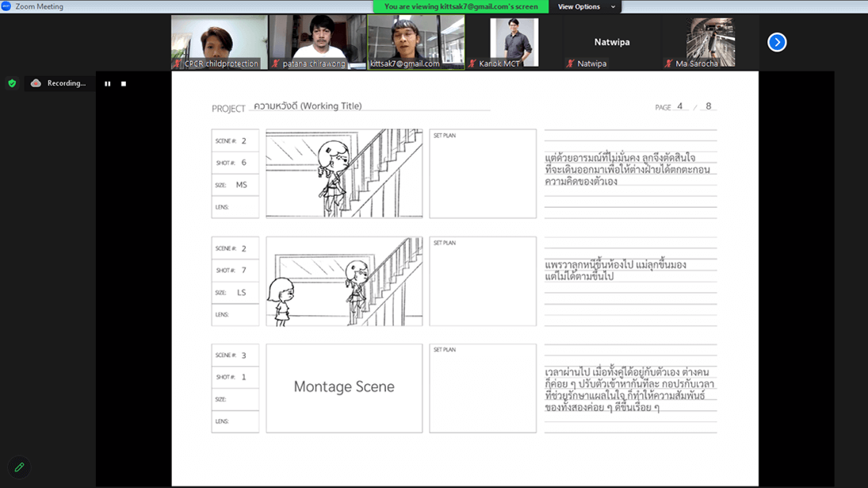Click muted mic icon on Kanok MCT
The width and height of the screenshot is (868, 488).
tap(472, 63)
